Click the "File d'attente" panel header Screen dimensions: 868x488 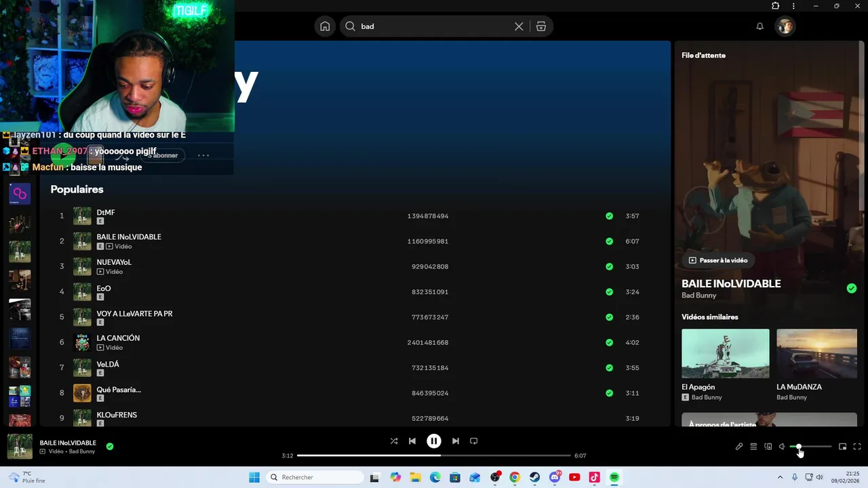point(703,56)
